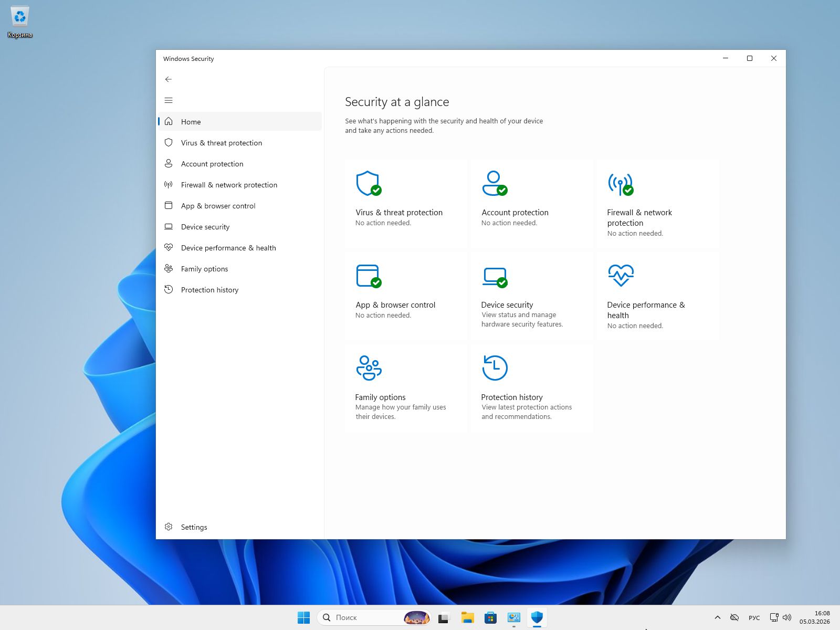Launch Microsoft Store from the taskbar
The width and height of the screenshot is (840, 630).
click(x=490, y=617)
